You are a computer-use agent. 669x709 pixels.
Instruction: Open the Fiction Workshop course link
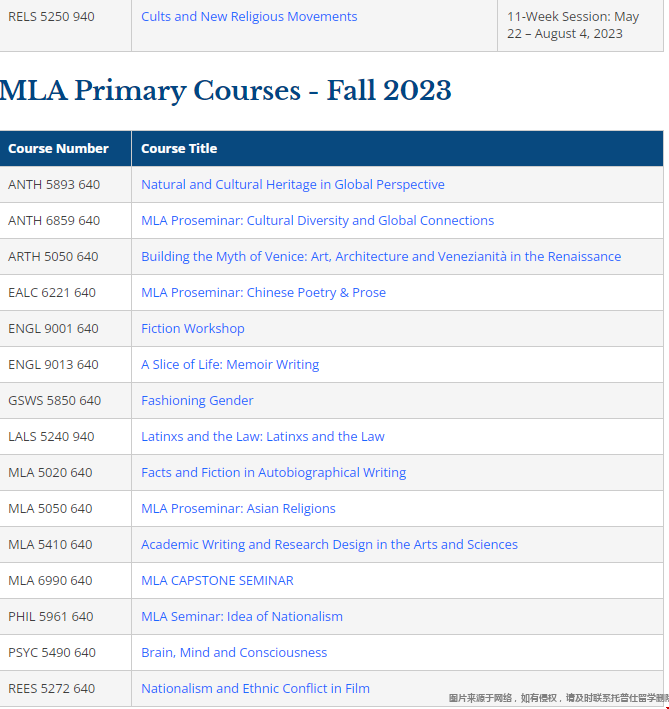click(193, 329)
